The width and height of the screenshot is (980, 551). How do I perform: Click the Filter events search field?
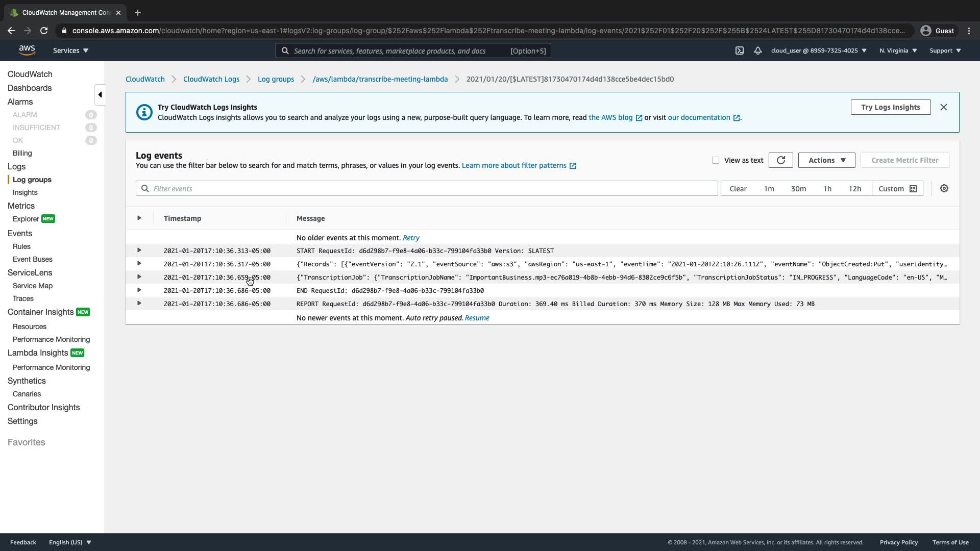coord(427,189)
